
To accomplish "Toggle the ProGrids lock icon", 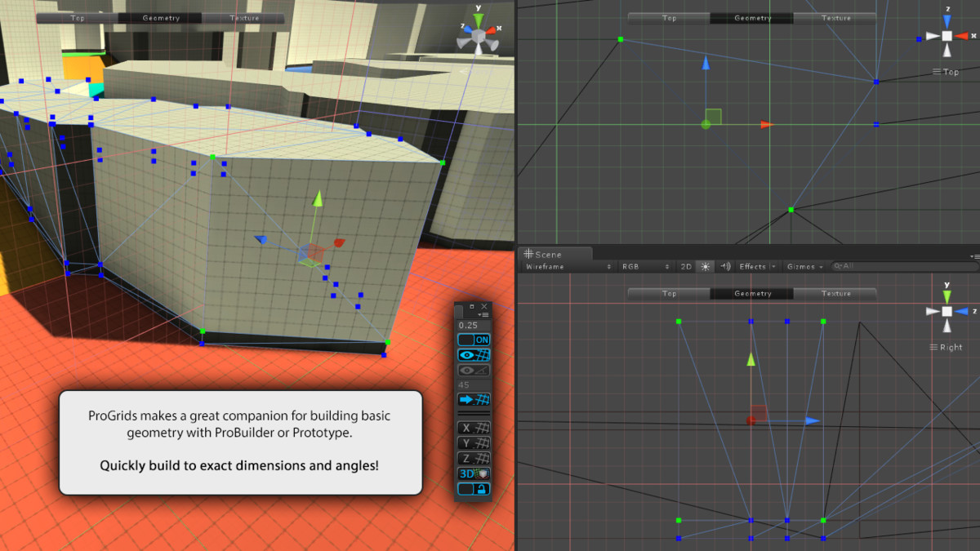I will click(474, 488).
